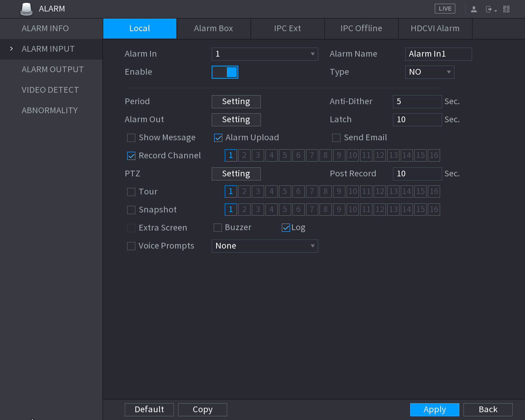Select ALARM INPUT in sidebar

[x=51, y=49]
